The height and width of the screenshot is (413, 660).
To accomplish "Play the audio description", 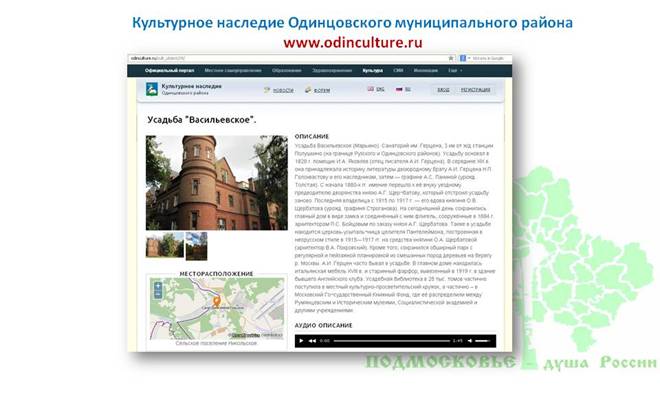I will pyautogui.click(x=301, y=341).
